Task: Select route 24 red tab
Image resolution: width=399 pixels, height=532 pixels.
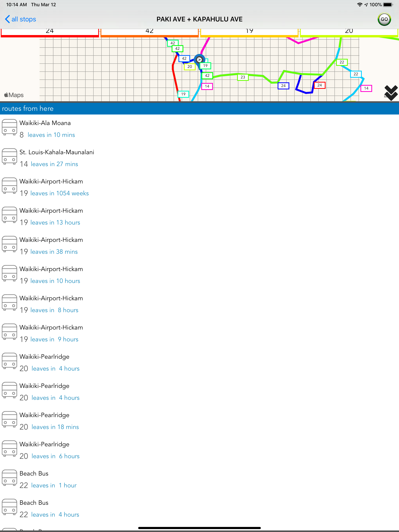Action: tap(50, 33)
